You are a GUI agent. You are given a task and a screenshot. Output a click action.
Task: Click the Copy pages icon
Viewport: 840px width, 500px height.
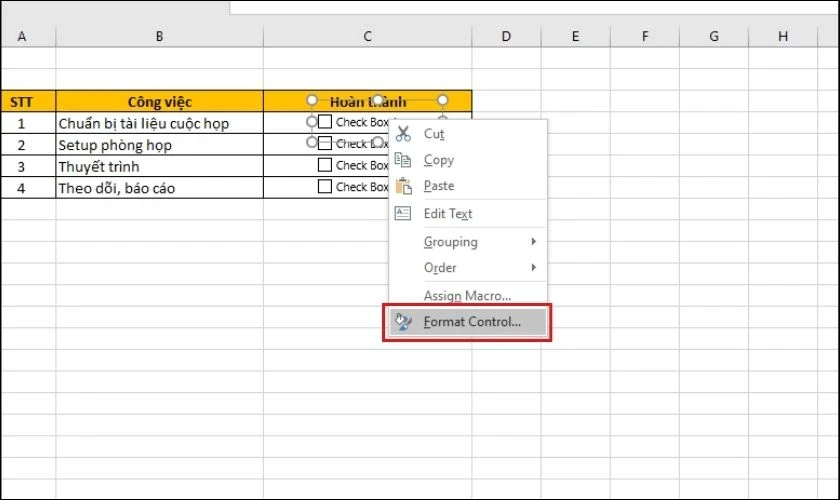pos(403,160)
